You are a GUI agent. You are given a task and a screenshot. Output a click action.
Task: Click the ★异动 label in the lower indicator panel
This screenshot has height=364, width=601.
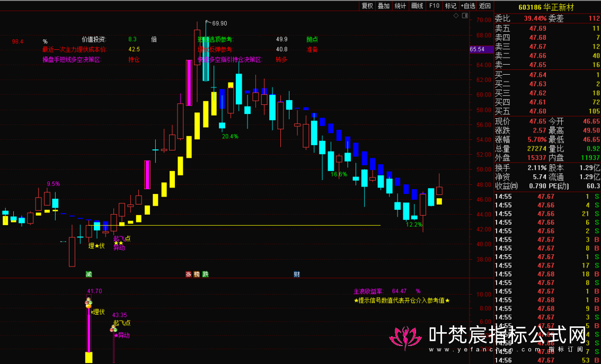pyautogui.click(x=122, y=335)
